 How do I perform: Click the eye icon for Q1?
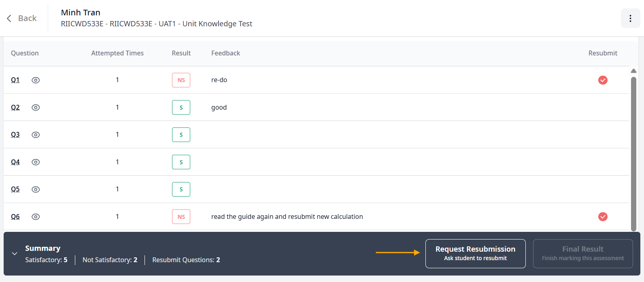36,80
